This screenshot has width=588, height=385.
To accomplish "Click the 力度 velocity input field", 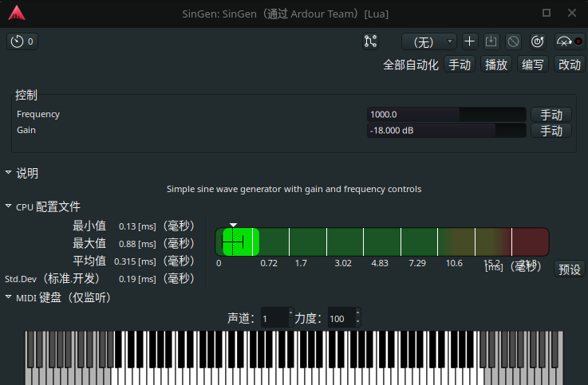I will (341, 318).
